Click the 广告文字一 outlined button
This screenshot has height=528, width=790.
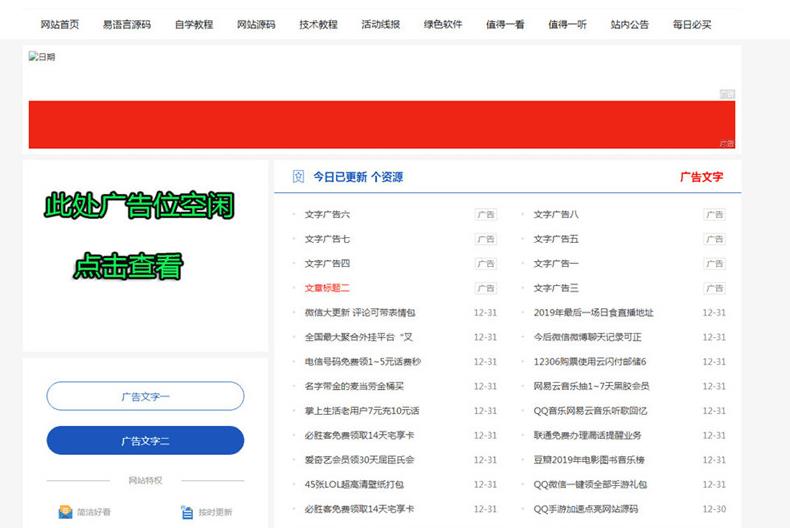145,396
